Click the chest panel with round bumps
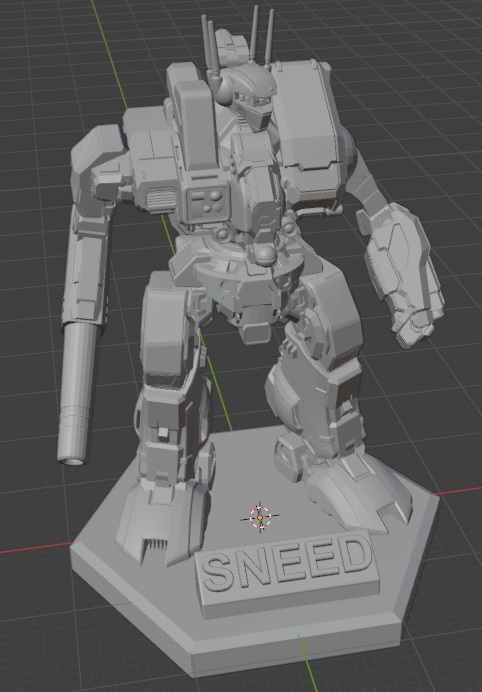Image resolution: width=482 pixels, height=692 pixels. click(x=209, y=203)
